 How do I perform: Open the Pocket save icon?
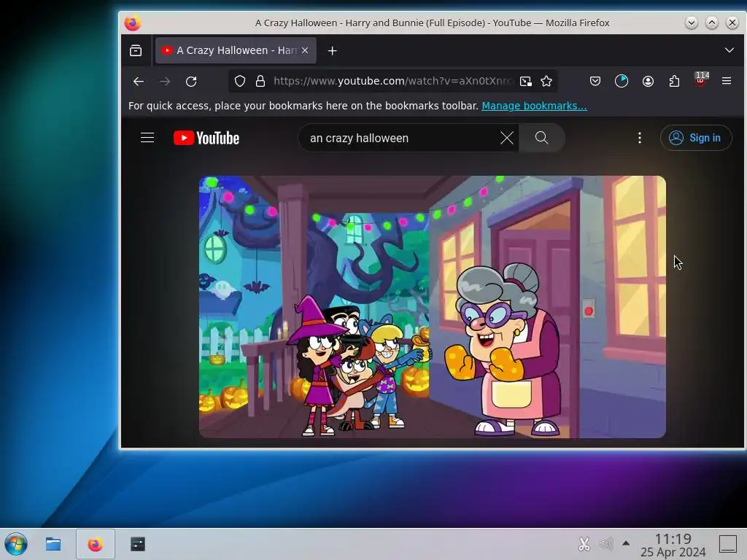595,82
